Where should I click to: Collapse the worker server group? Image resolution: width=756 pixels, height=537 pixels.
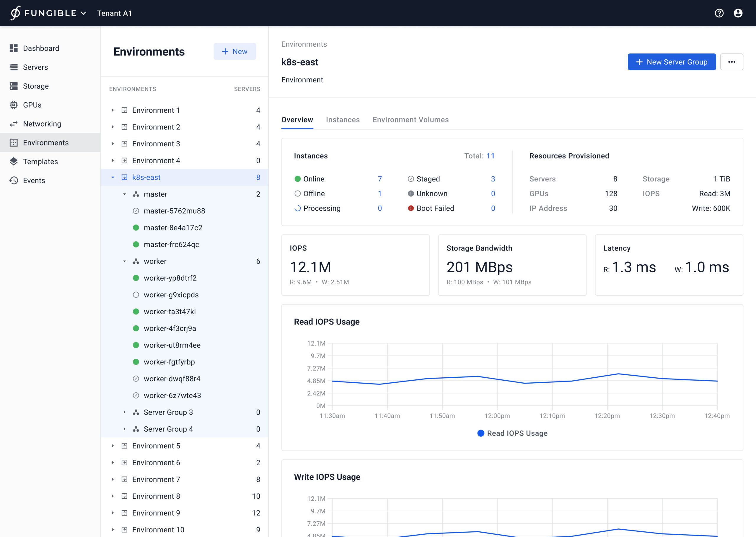point(124,261)
